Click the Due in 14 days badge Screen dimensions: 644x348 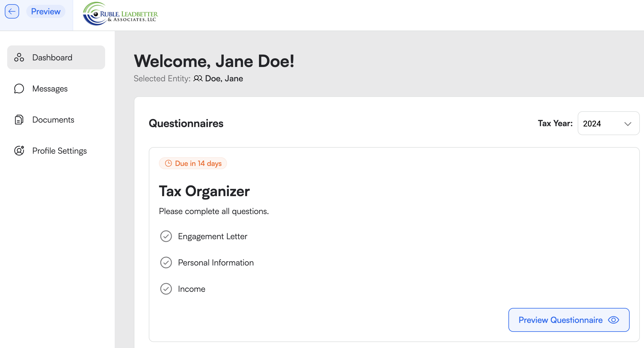(193, 163)
